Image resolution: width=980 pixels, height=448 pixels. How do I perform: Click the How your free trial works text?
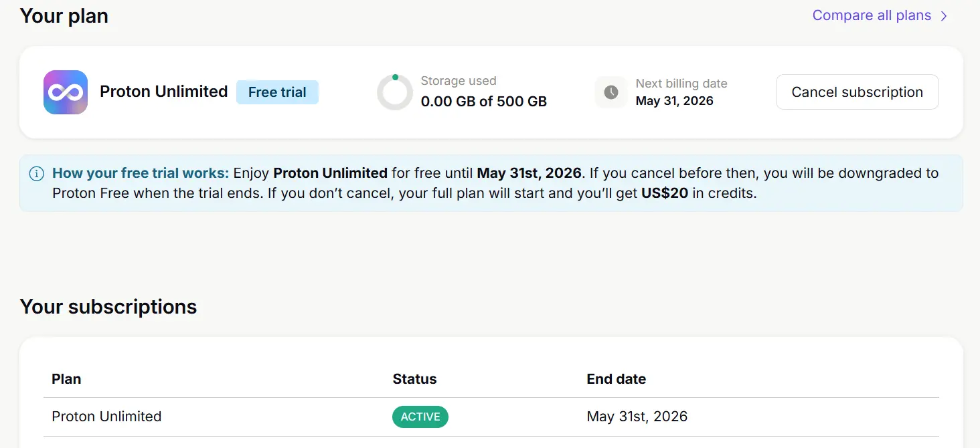coord(141,173)
